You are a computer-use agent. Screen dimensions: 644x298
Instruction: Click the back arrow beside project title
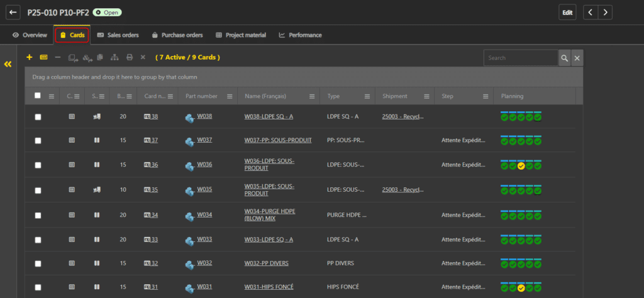[13, 13]
